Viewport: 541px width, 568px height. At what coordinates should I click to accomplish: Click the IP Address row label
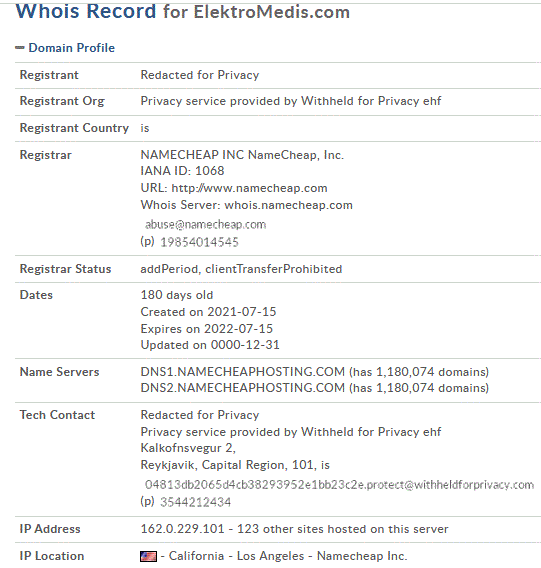pyautogui.click(x=50, y=529)
